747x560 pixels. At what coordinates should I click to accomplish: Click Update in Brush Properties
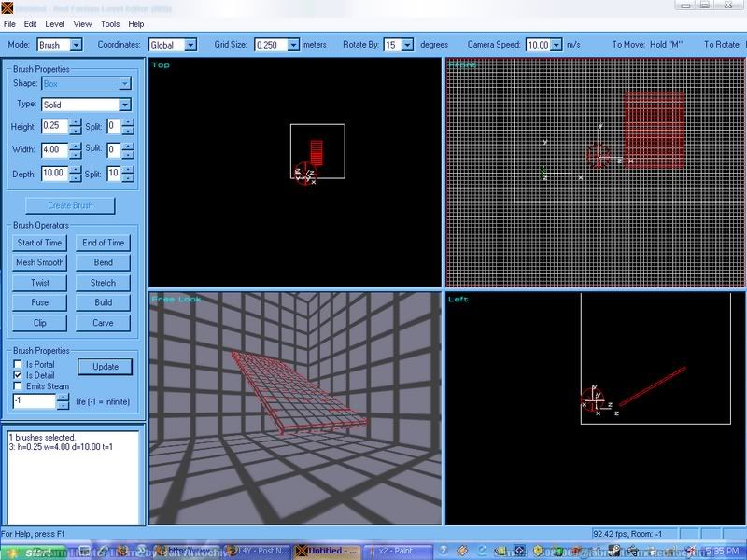(106, 367)
